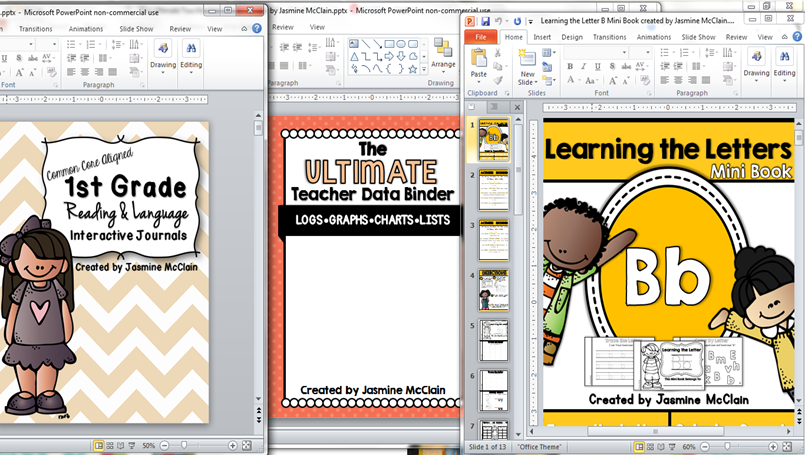Toggle Reading View in Letter B status bar
The height and width of the screenshot is (455, 805).
[x=661, y=447]
